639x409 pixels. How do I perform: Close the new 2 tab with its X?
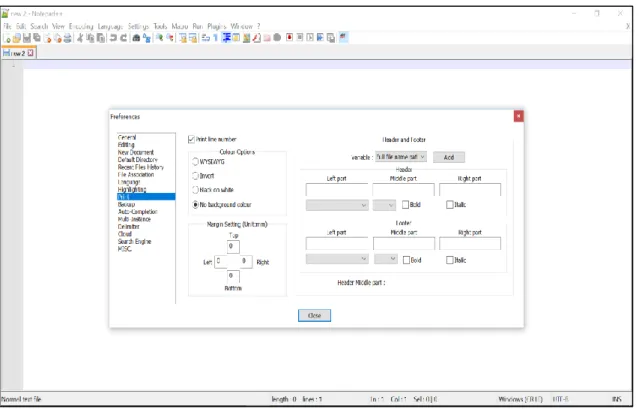[x=31, y=53]
